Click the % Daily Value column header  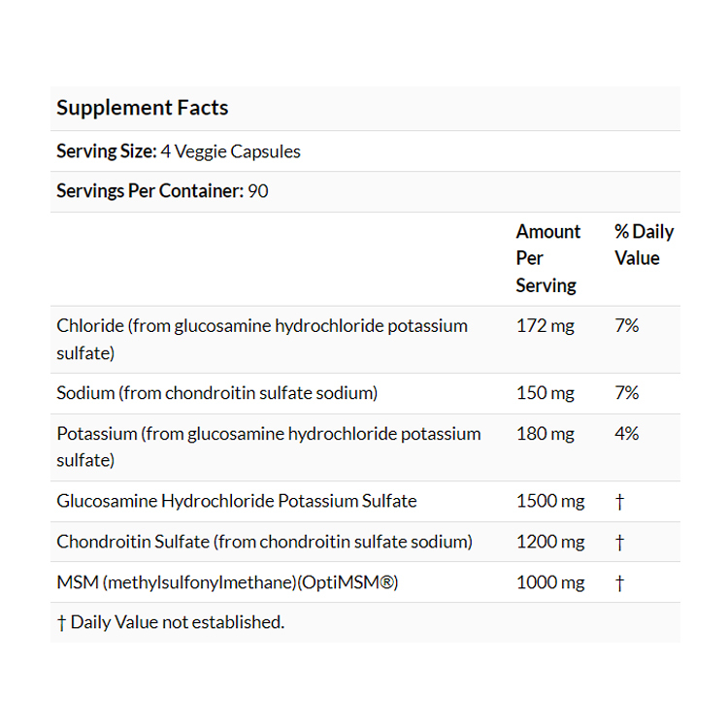[x=643, y=245]
